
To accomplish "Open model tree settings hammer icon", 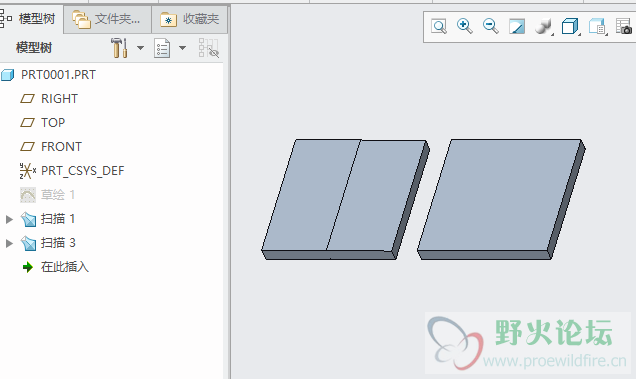I will point(120,48).
